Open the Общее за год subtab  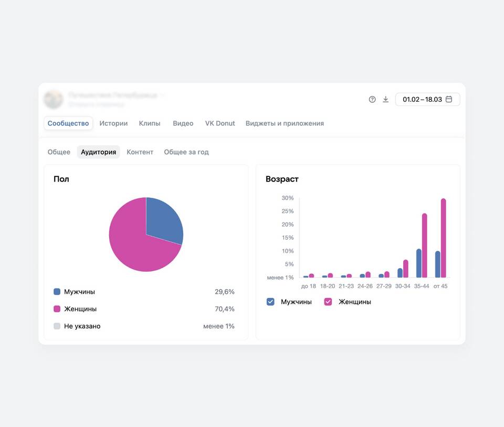click(186, 152)
